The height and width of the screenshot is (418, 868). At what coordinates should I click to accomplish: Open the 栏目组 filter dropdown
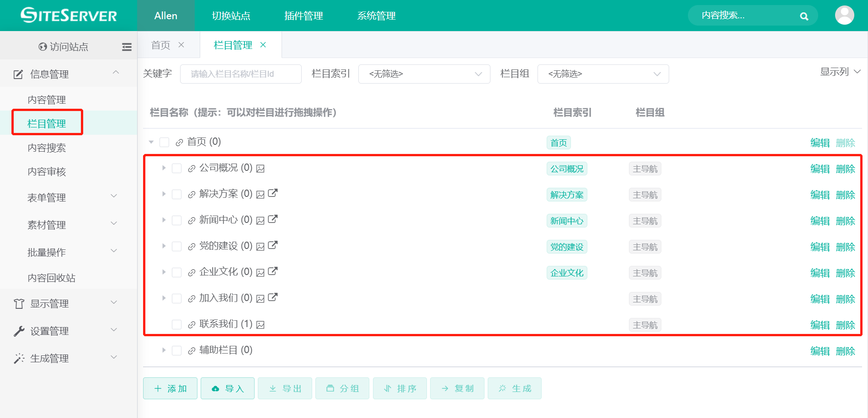603,74
